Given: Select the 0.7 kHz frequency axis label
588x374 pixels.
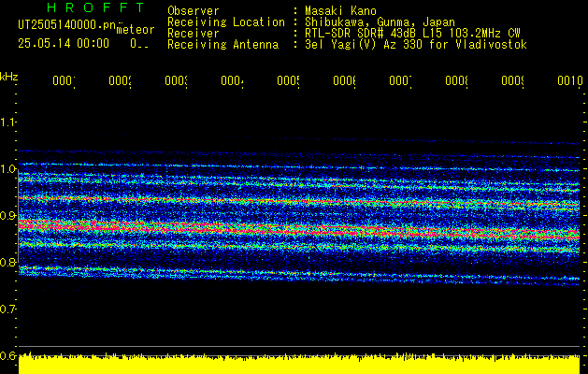Looking at the screenshot, I should (7, 309).
